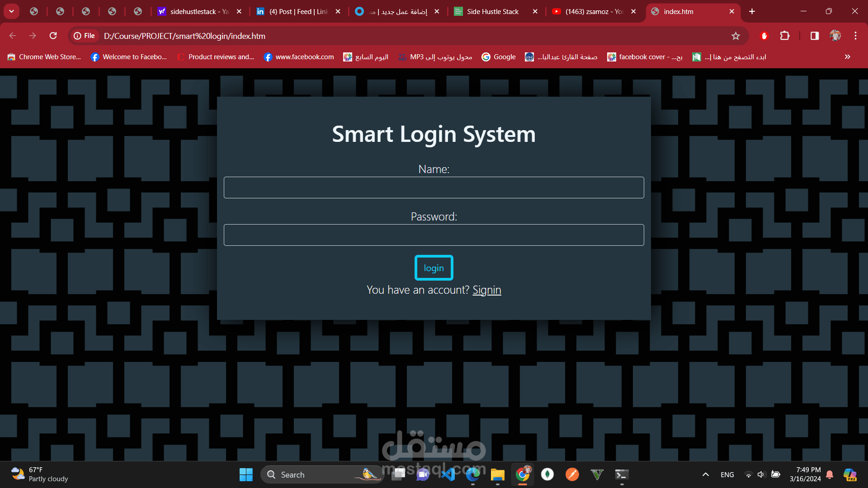Open Visual Studio Code from taskbar

pyautogui.click(x=448, y=474)
